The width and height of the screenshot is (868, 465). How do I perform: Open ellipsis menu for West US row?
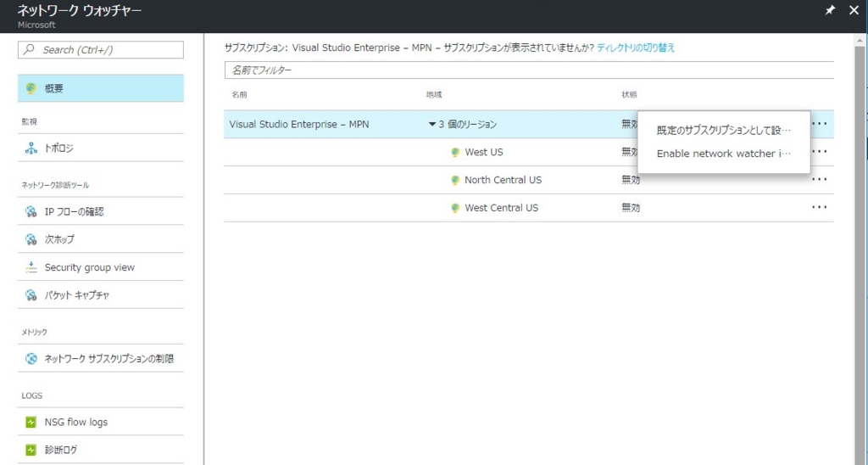pos(820,151)
